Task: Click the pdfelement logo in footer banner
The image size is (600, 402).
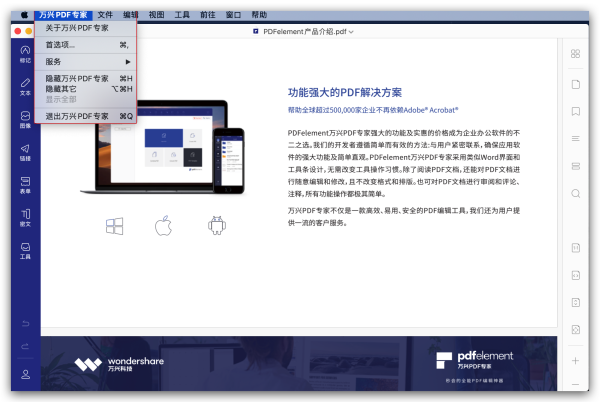Action: [474, 360]
